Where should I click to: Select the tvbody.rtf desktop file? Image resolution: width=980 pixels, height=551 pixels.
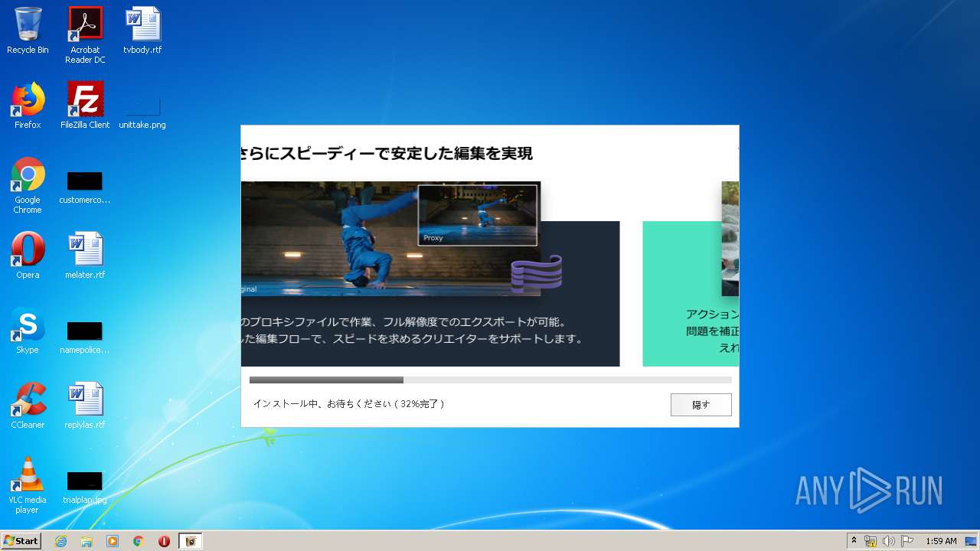pyautogui.click(x=142, y=31)
